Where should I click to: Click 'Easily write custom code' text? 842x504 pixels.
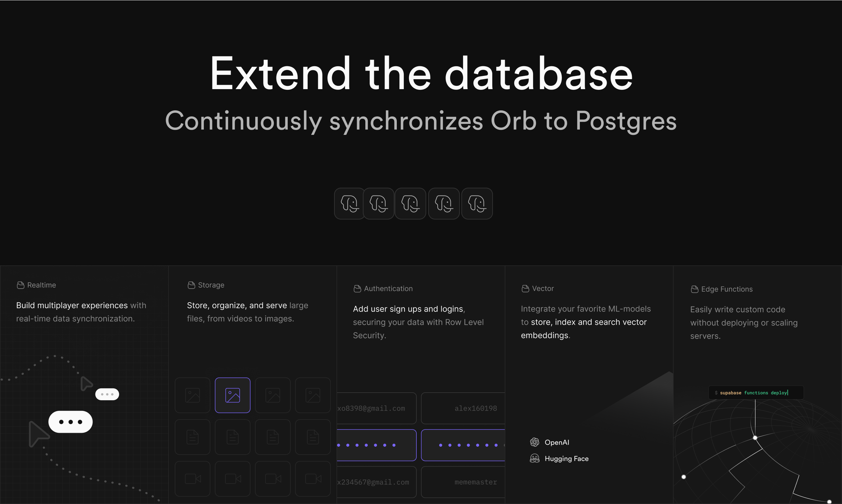[x=738, y=309]
